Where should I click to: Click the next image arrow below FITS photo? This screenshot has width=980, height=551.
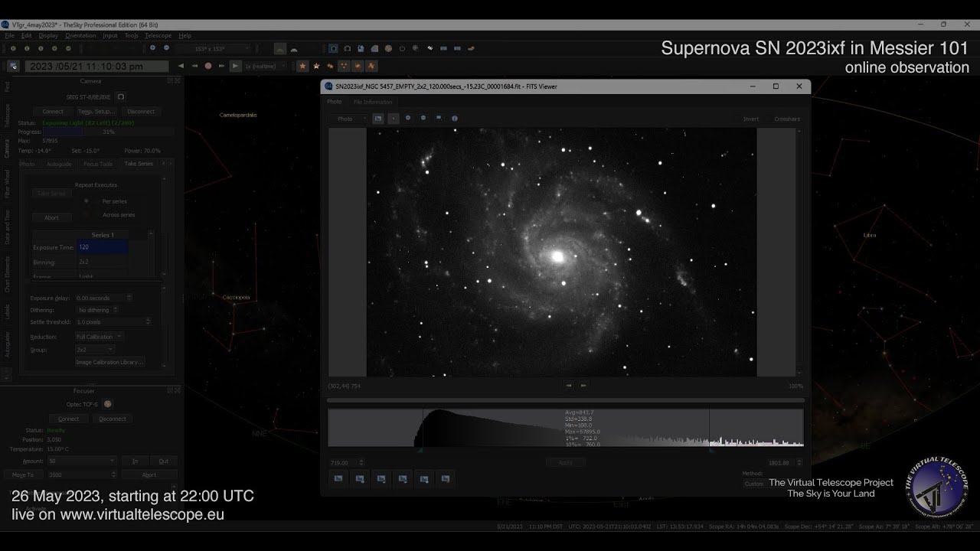pyautogui.click(x=583, y=386)
